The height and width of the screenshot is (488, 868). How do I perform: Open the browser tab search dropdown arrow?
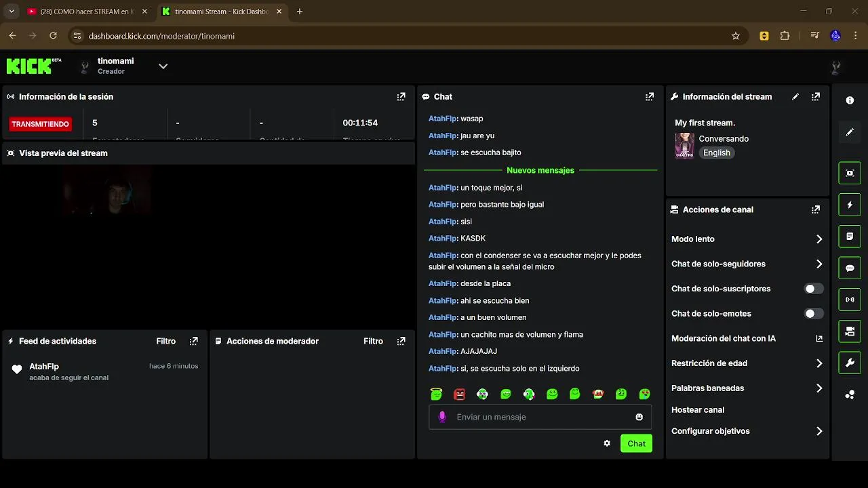[12, 12]
